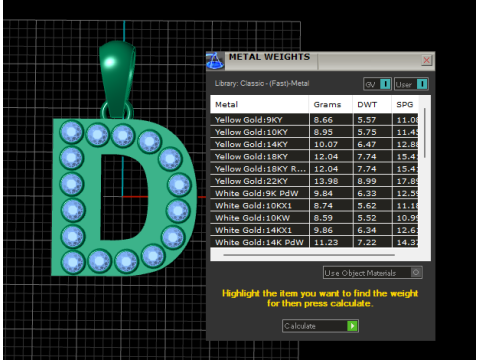480x360 pixels.
Task: Select the Yellow Gold:10KY row
Action: (x=314, y=132)
